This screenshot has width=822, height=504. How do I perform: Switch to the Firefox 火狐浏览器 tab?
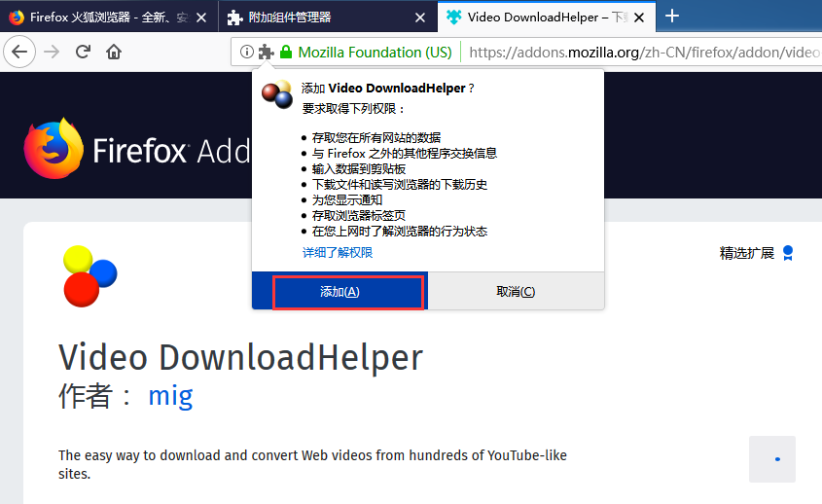coord(109,18)
